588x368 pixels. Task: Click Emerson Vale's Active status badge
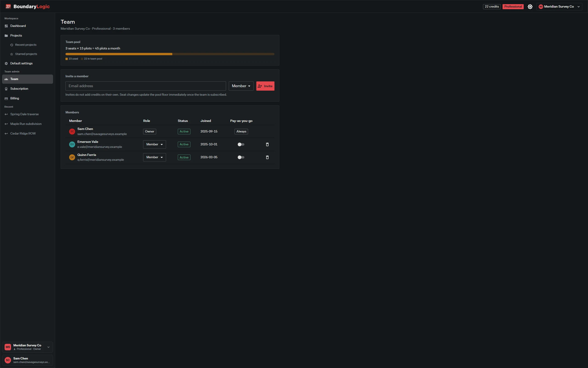[x=184, y=144]
